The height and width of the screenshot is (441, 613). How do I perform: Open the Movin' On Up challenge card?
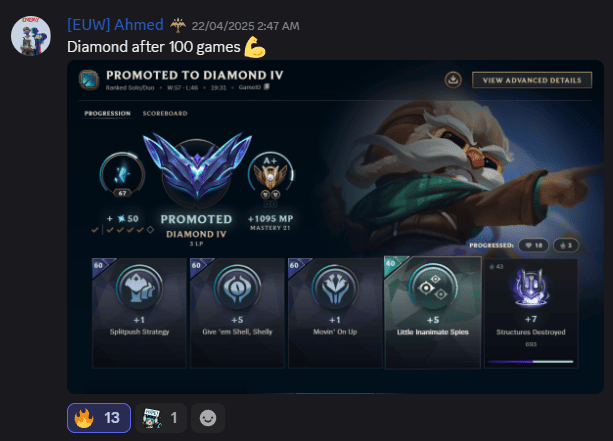(x=335, y=313)
